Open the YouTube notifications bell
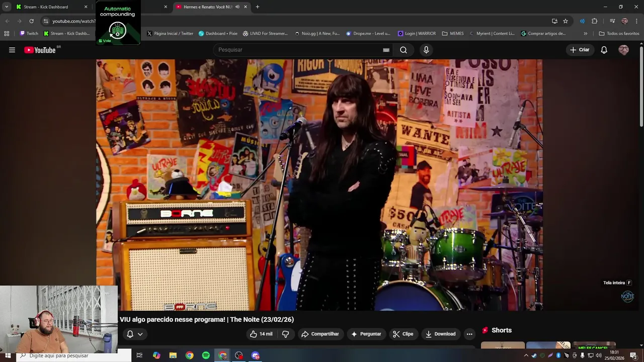The image size is (644, 362). point(604,50)
